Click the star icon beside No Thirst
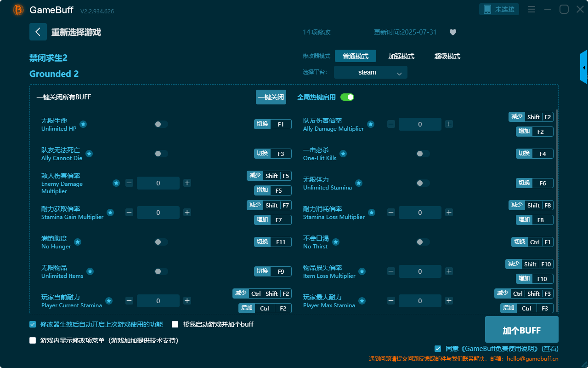This screenshot has width=588, height=368. click(336, 241)
